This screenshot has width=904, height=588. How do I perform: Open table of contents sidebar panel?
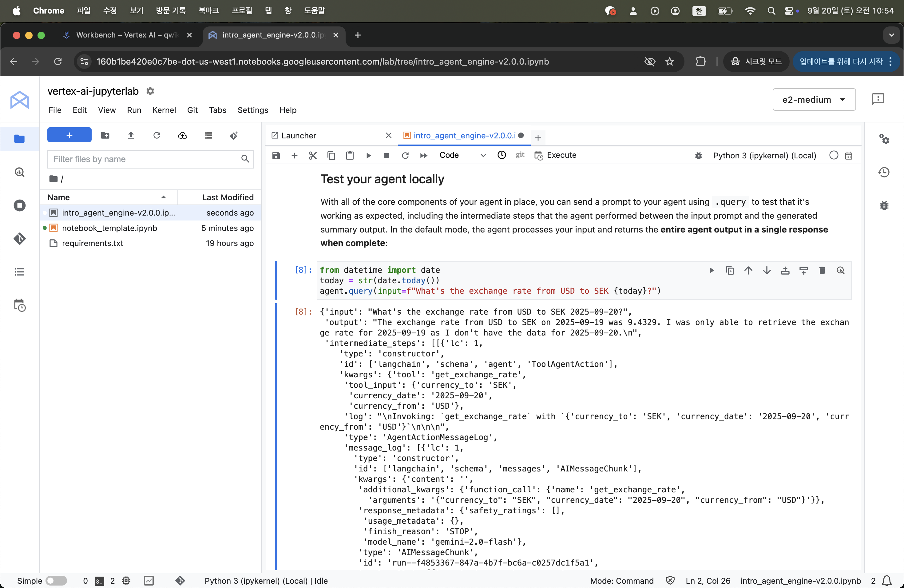click(x=19, y=272)
